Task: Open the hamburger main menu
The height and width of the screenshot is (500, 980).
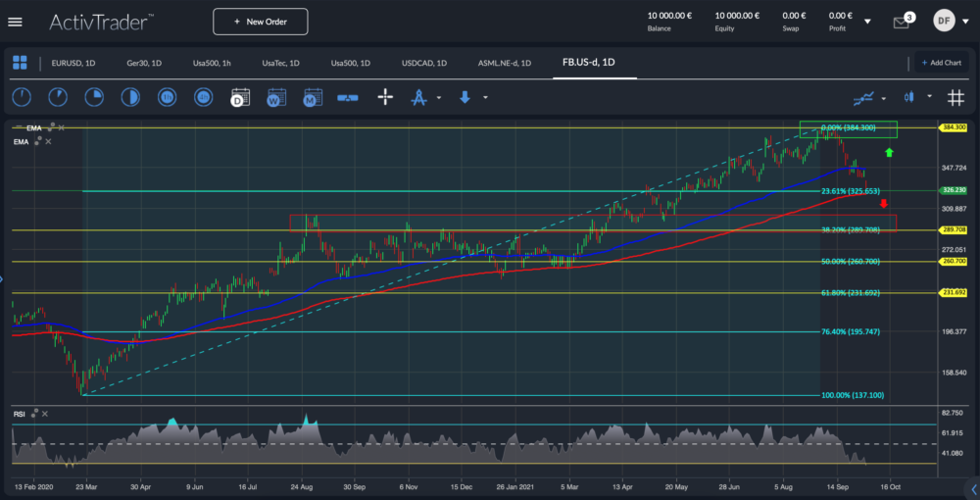Action: (x=15, y=22)
